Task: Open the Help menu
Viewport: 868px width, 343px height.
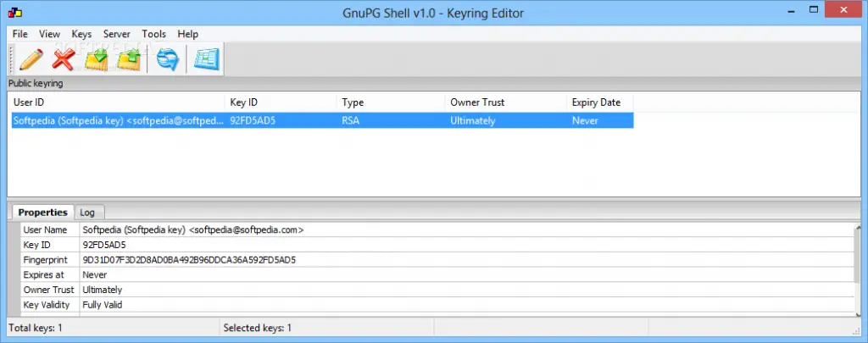Action: coord(187,34)
